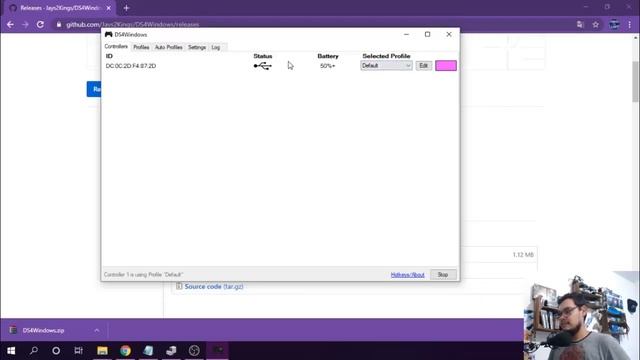Close the Releases browser tab
Viewport: 640px width, 360px height.
tap(109, 8)
